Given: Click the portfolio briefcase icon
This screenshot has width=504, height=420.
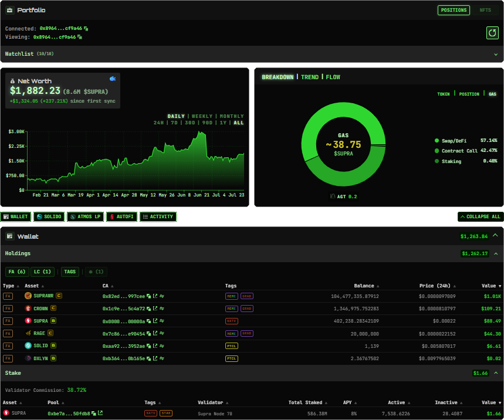Looking at the screenshot, I should [9, 11].
